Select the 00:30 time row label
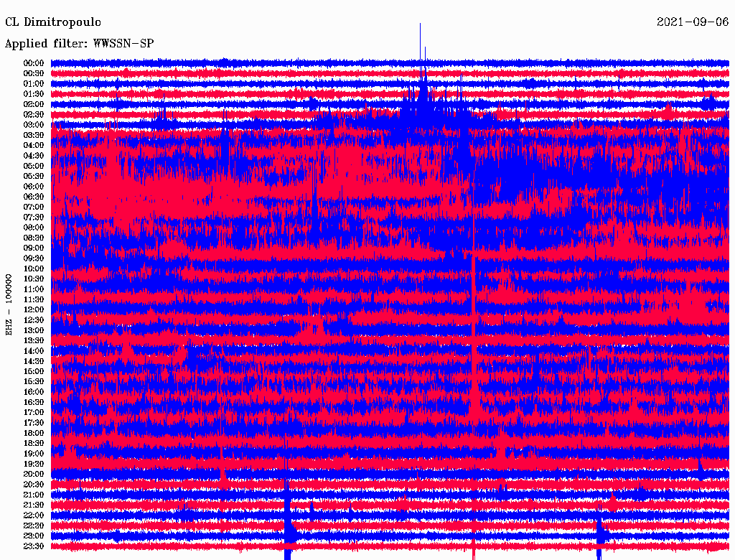 pyautogui.click(x=34, y=73)
